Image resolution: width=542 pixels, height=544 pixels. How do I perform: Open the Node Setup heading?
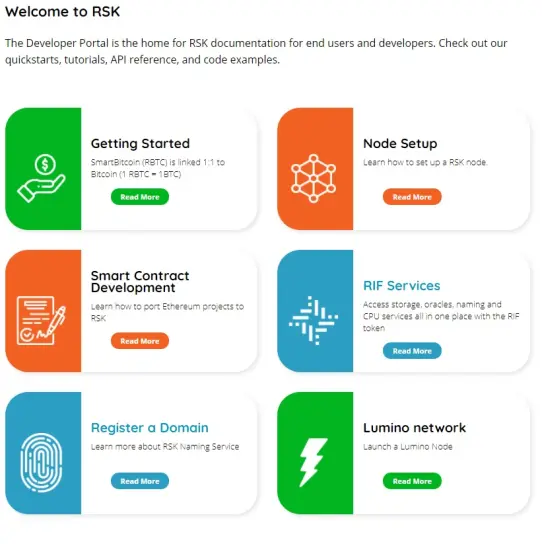[x=400, y=144]
